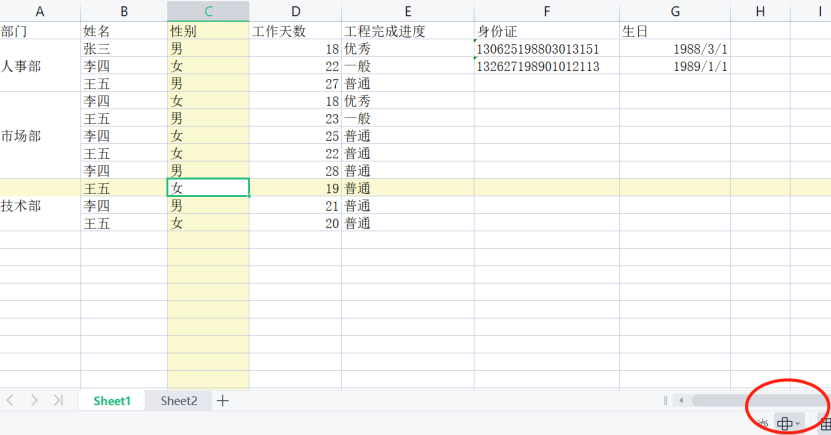
Task: Click the horizontal scrollbar left arrow
Action: (x=681, y=401)
